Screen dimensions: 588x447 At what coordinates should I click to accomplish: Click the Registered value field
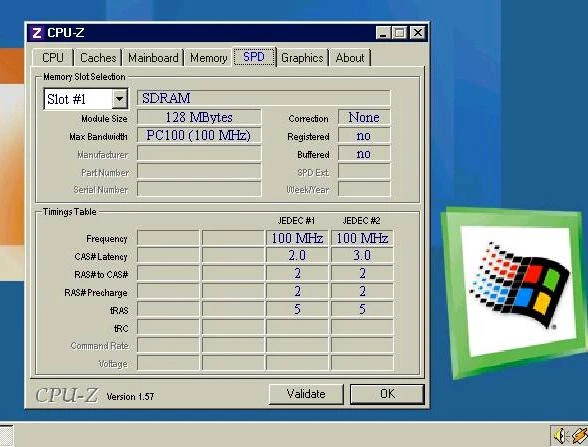click(364, 135)
